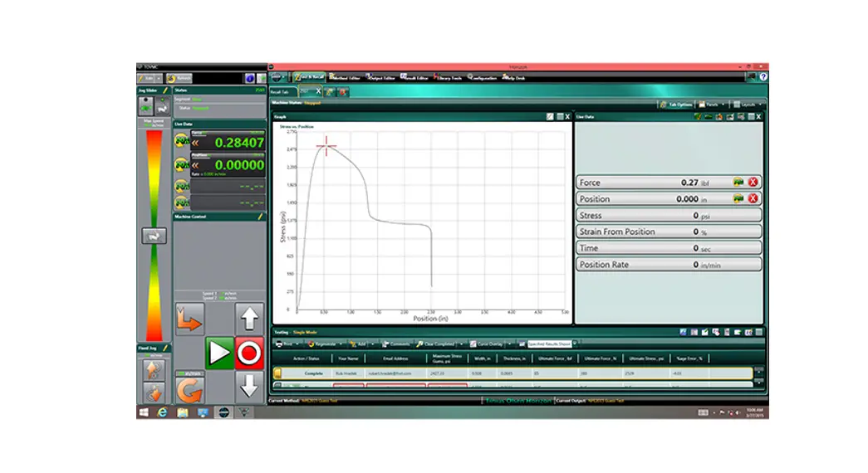Click the blue question mark help icon
The width and height of the screenshot is (868, 473).
click(763, 77)
